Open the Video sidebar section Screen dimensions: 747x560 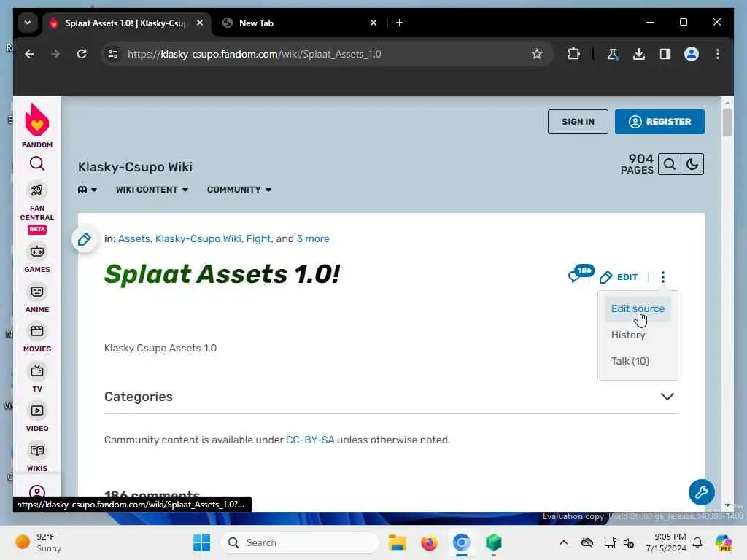[x=37, y=417]
